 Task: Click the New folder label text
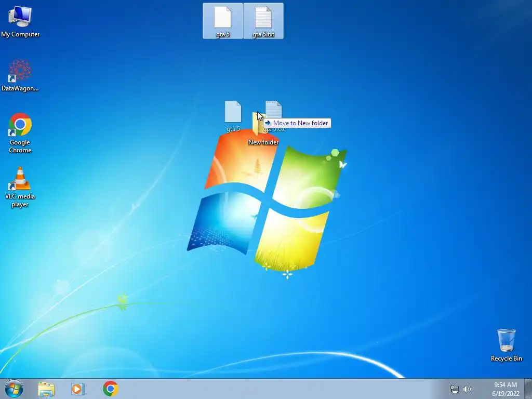(263, 142)
